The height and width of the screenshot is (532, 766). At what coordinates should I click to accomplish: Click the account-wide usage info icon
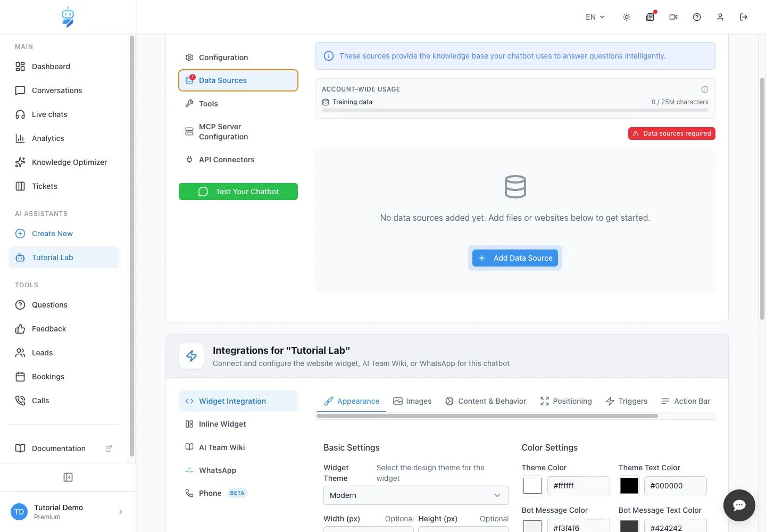[x=705, y=89]
